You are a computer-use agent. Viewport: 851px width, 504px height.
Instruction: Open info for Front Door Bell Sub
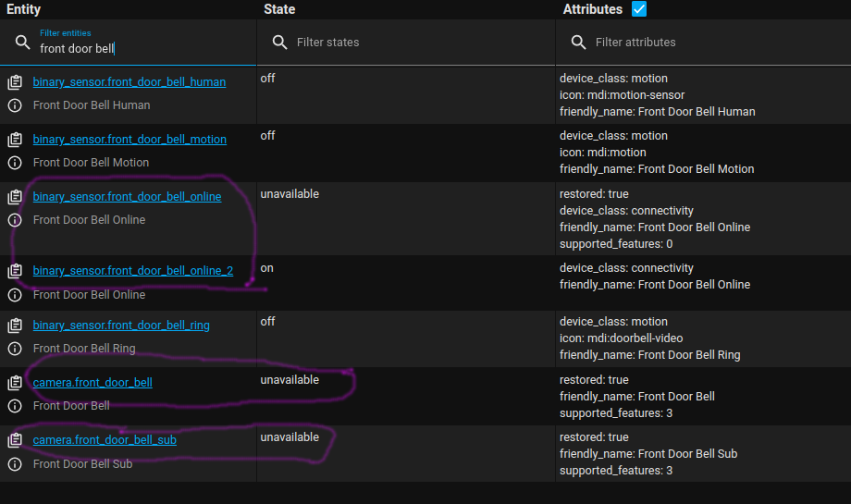[15, 464]
